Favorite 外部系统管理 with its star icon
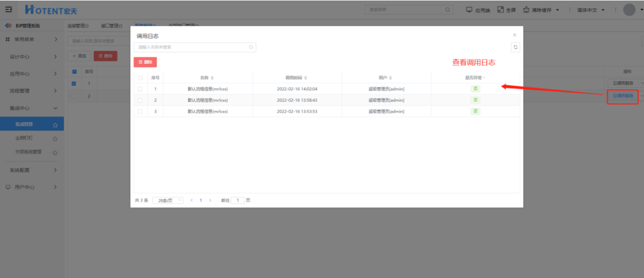 [55, 153]
